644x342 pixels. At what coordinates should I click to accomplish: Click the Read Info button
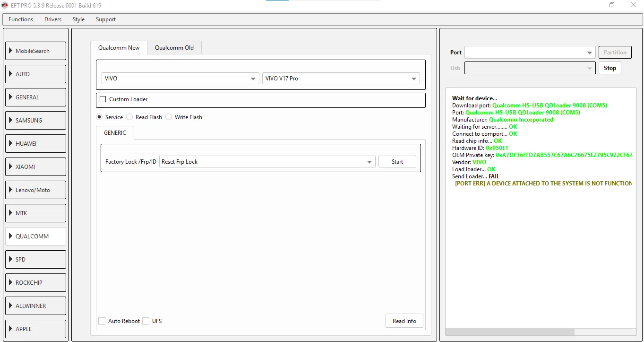(404, 321)
